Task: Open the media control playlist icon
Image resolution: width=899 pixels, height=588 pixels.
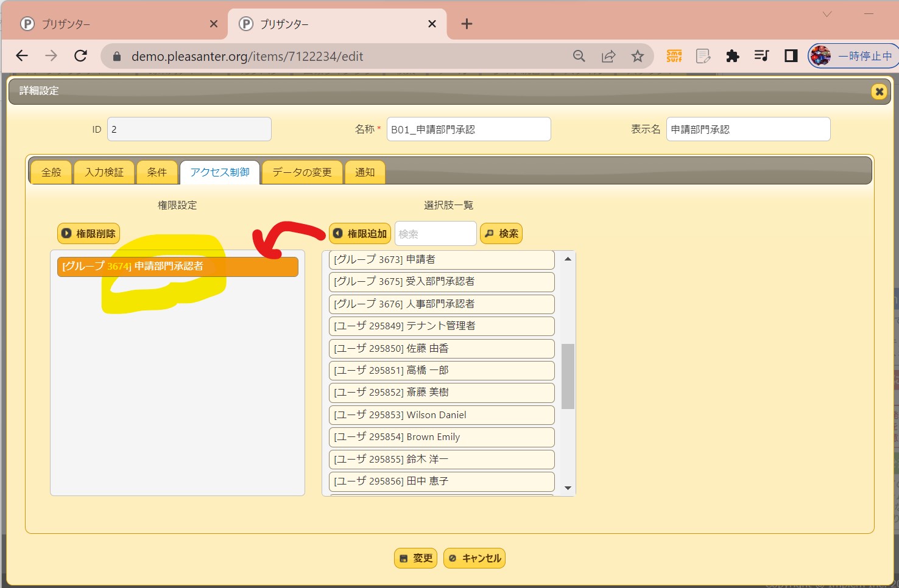Action: pos(762,56)
